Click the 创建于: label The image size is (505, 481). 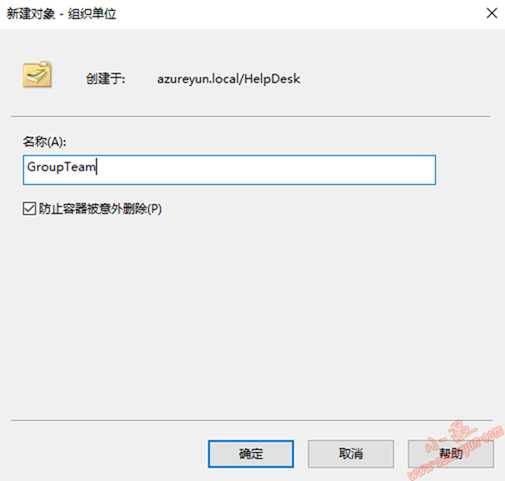106,79
